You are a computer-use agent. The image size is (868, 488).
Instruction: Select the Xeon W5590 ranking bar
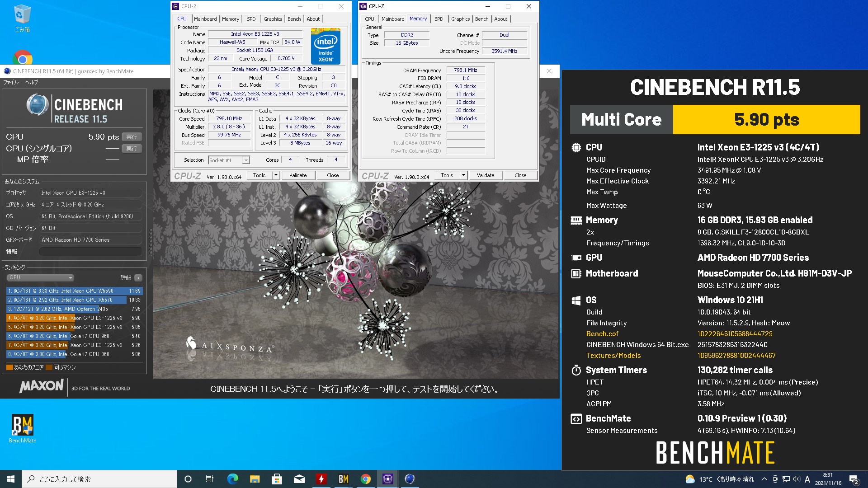pyautogui.click(x=74, y=291)
